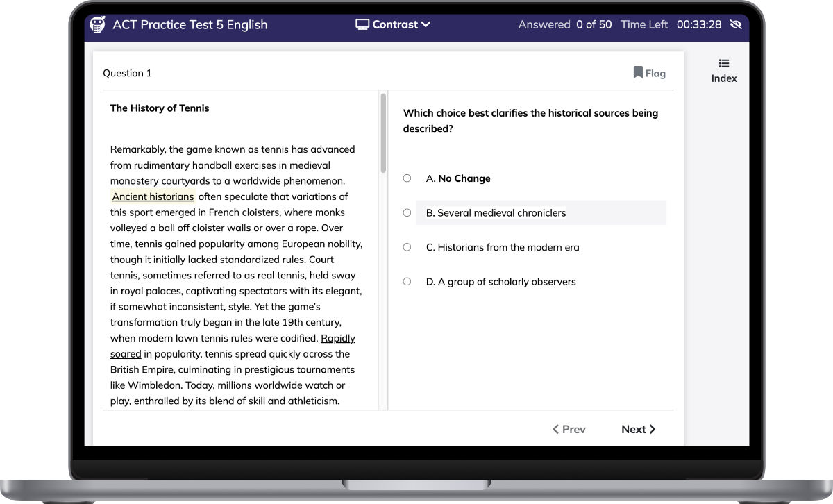Click the underlined 'Rapidly soared' passage text
833x504 pixels.
[233, 346]
